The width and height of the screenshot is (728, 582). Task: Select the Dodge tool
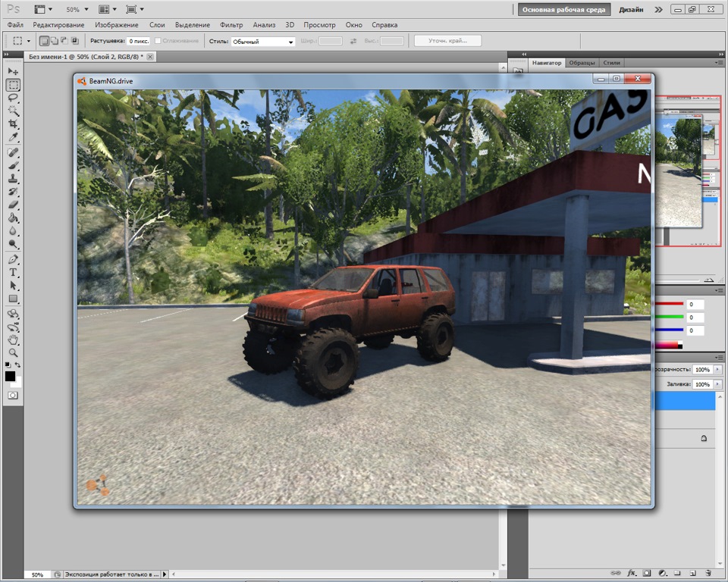tap(13, 244)
